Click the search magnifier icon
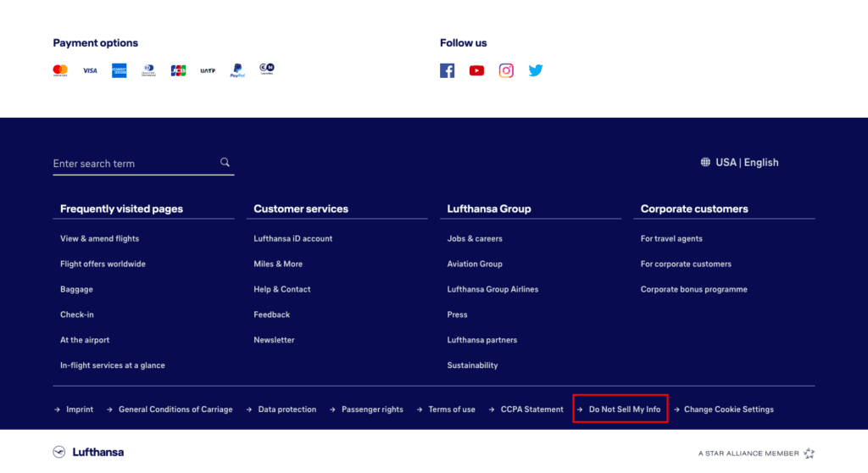The image size is (868, 473). tap(225, 162)
